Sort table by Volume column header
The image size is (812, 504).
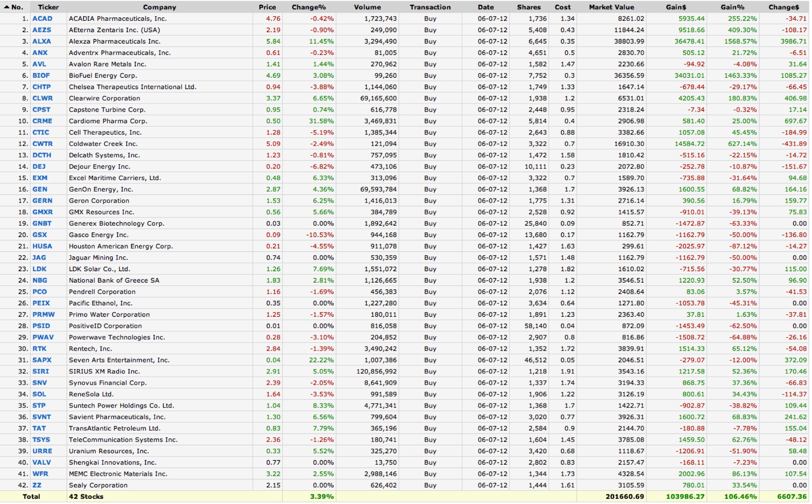coord(367,7)
